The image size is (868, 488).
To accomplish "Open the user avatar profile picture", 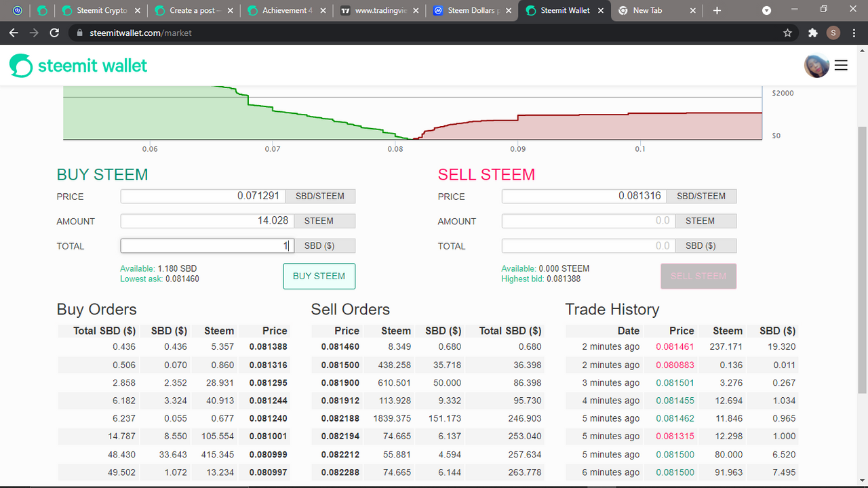I will 816,65.
